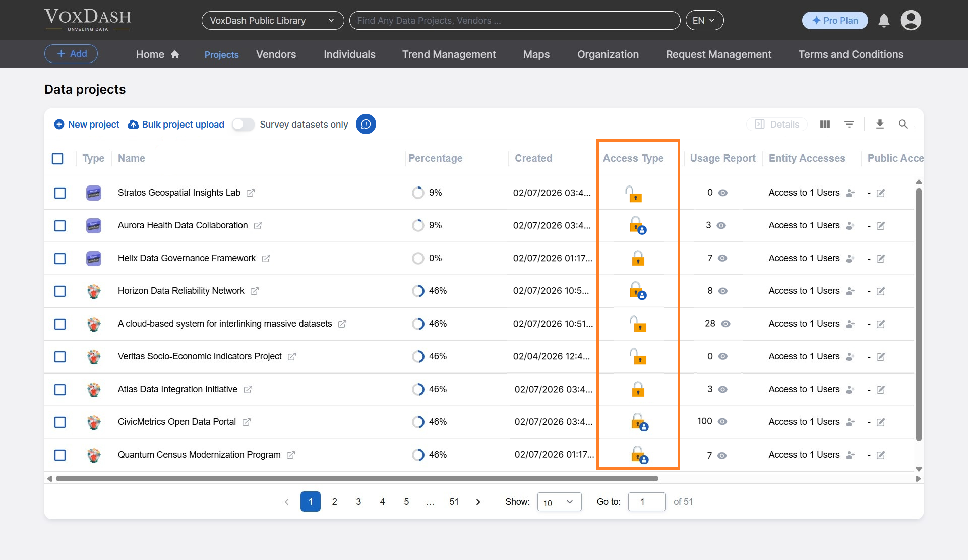Click the help icon beside Survey datasets only
Screen dimensions: 968x560
[366, 124]
